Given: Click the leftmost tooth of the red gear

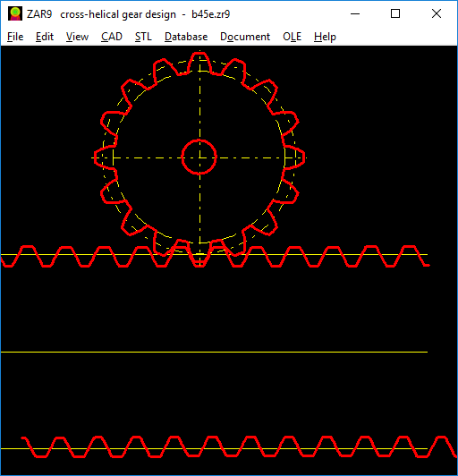Looking at the screenshot, I should coord(105,157).
